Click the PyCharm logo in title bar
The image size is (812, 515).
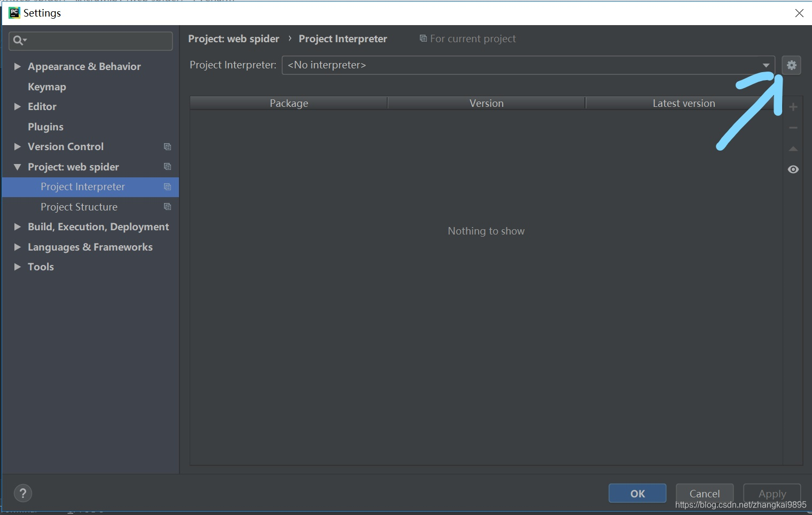tap(14, 13)
